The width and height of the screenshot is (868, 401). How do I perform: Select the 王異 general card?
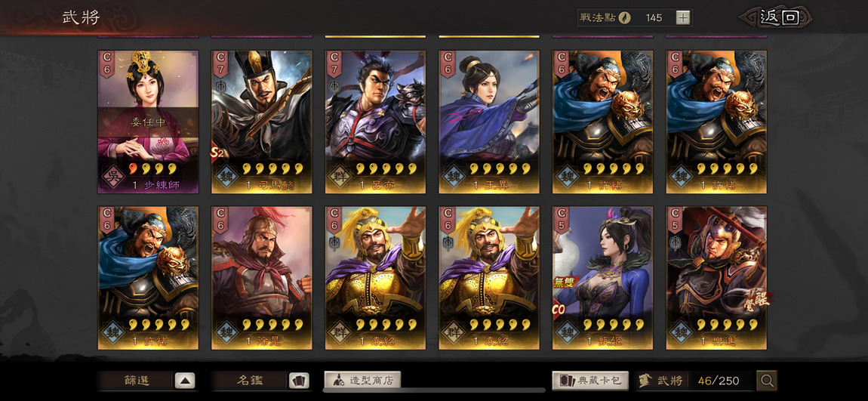489,122
